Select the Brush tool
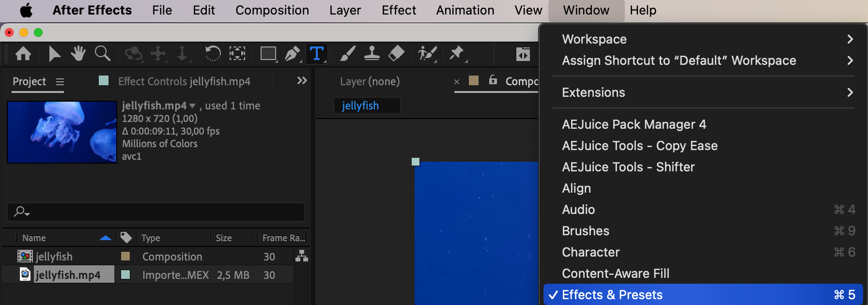868x305 pixels. 348,53
